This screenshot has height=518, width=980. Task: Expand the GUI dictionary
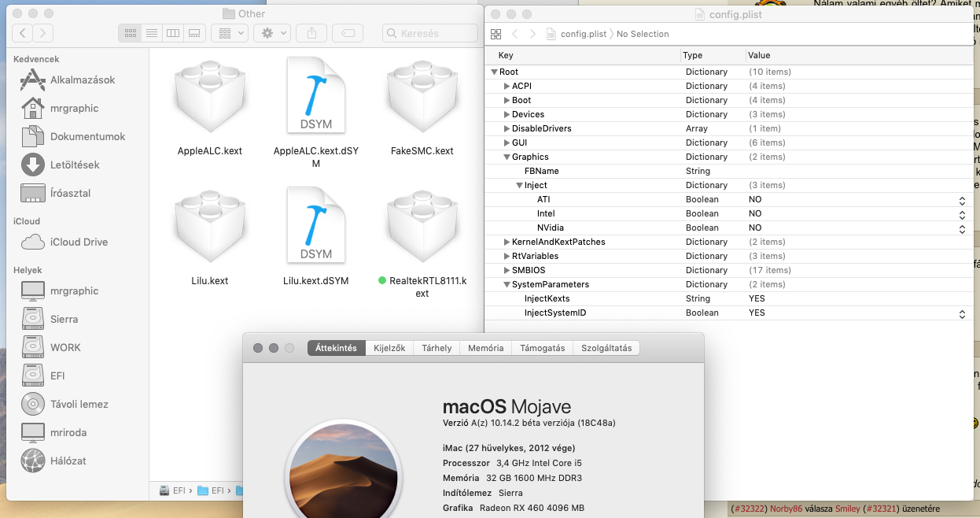pos(507,142)
